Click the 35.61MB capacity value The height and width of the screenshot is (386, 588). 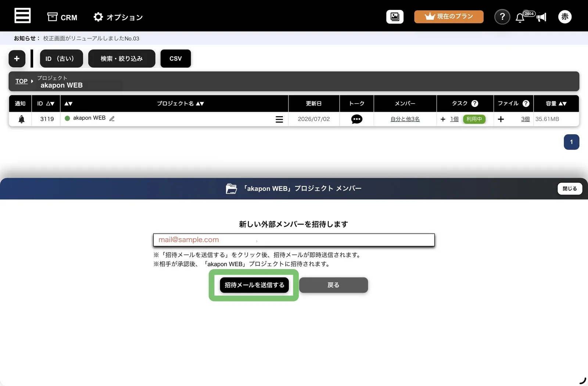point(547,119)
